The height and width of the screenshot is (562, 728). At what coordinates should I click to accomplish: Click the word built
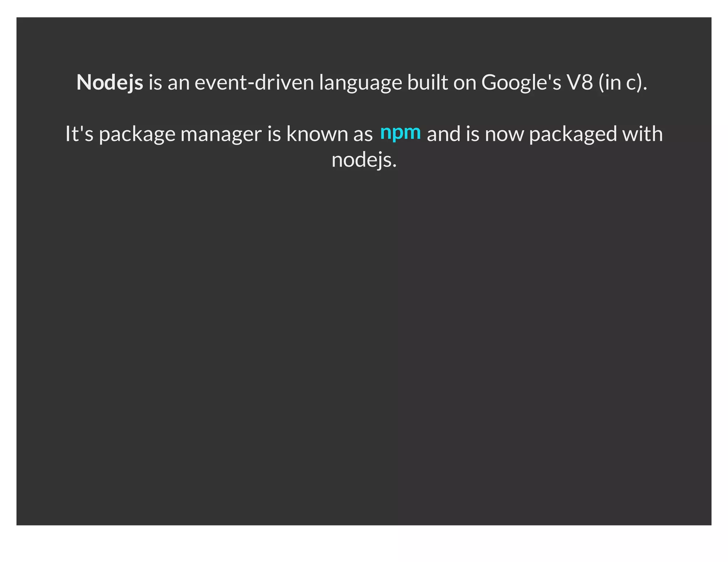(x=427, y=82)
